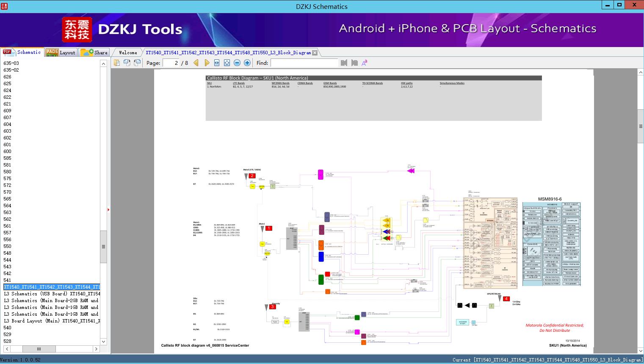644x364 pixels.
Task: Click the document viewer scroll-up arrow
Action: (x=641, y=72)
